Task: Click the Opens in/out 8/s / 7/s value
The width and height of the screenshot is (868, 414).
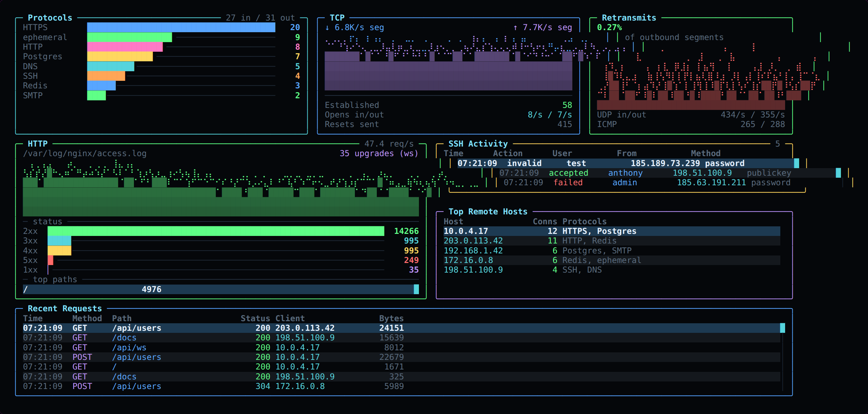Action: click(x=550, y=115)
